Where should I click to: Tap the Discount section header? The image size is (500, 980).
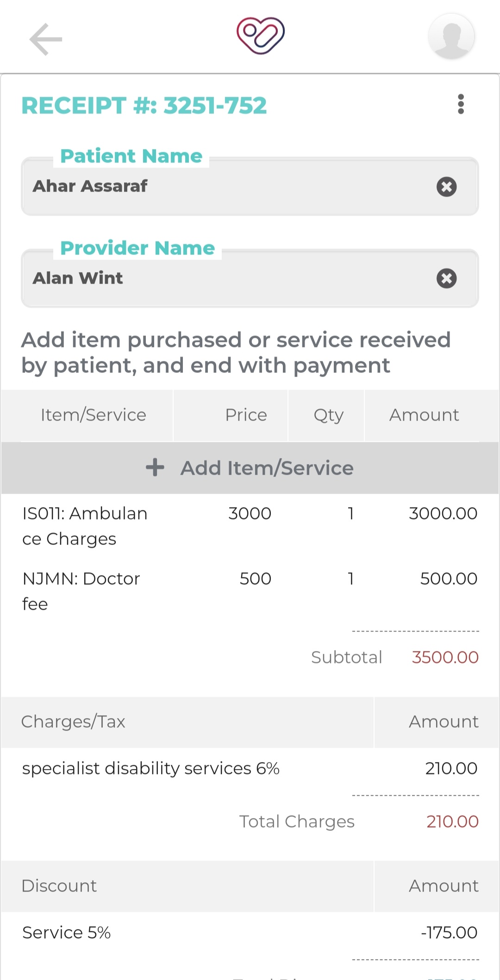click(59, 886)
